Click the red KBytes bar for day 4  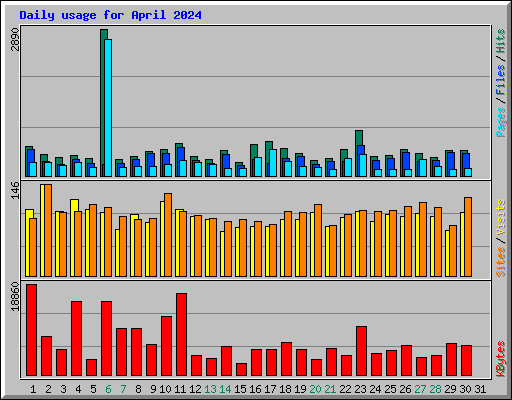pyautogui.click(x=76, y=339)
